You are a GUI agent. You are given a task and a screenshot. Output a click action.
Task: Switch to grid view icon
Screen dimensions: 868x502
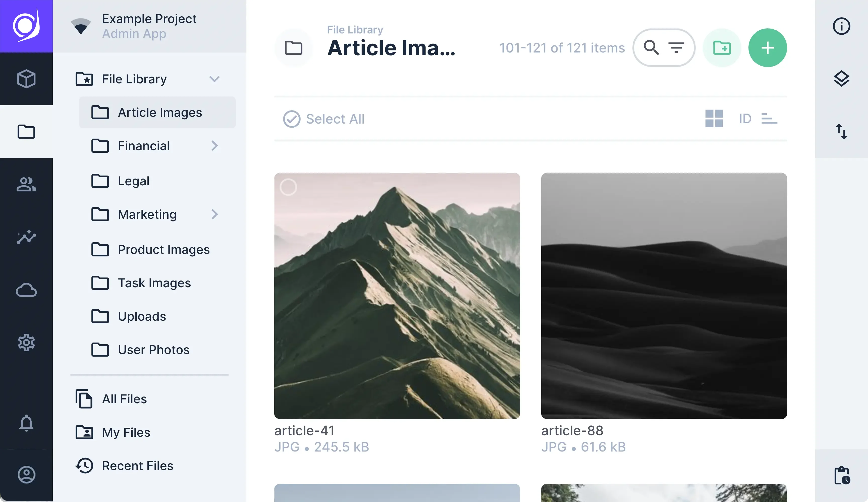(714, 119)
